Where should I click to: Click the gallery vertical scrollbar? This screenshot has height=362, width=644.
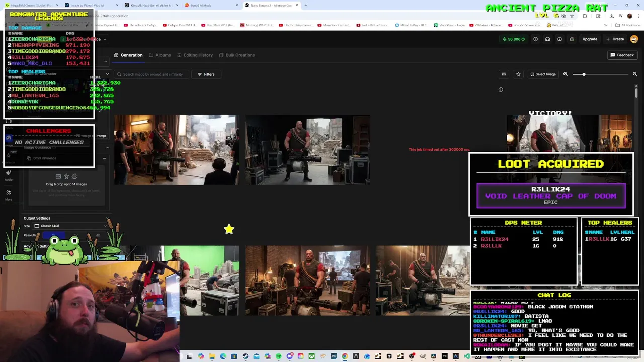(636, 92)
